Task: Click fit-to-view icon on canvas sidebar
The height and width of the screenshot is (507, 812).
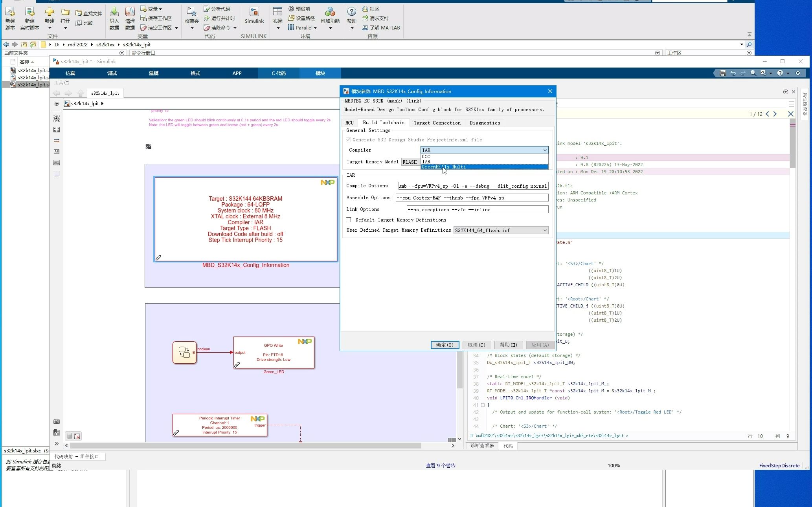Action: coord(57,130)
